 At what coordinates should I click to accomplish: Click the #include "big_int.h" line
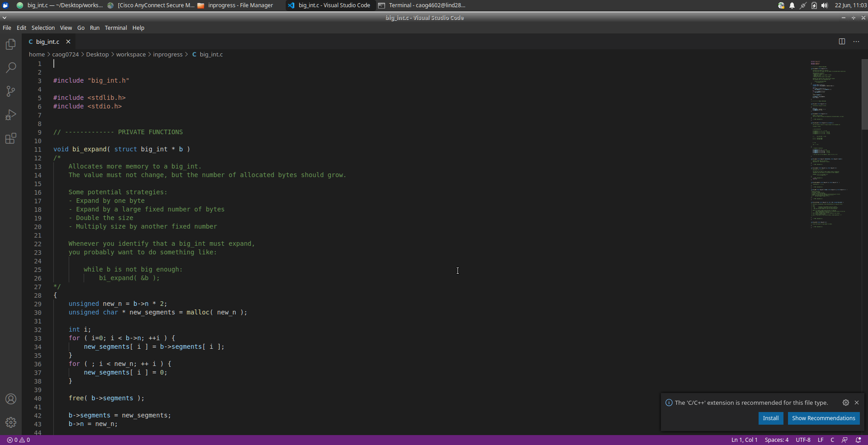[x=91, y=81]
